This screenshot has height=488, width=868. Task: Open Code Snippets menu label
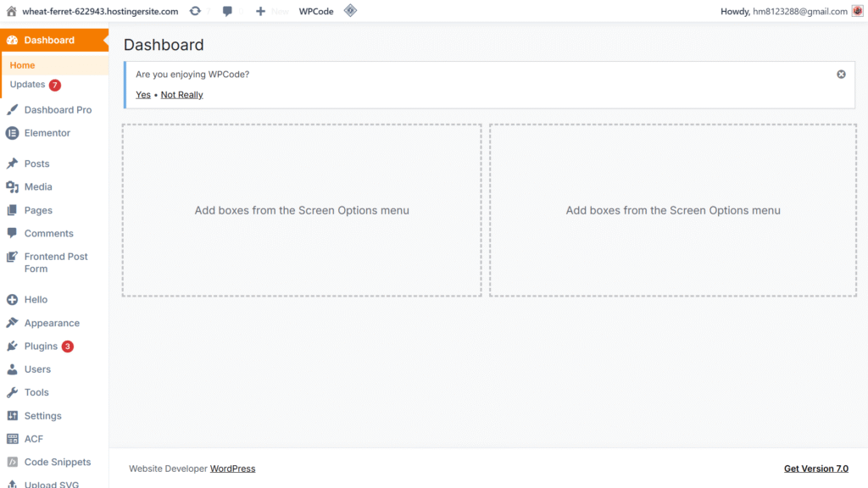pyautogui.click(x=58, y=462)
